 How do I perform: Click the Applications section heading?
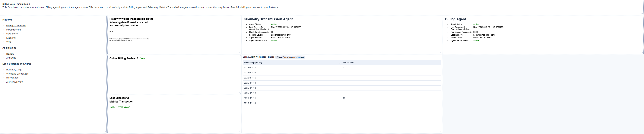point(9,48)
